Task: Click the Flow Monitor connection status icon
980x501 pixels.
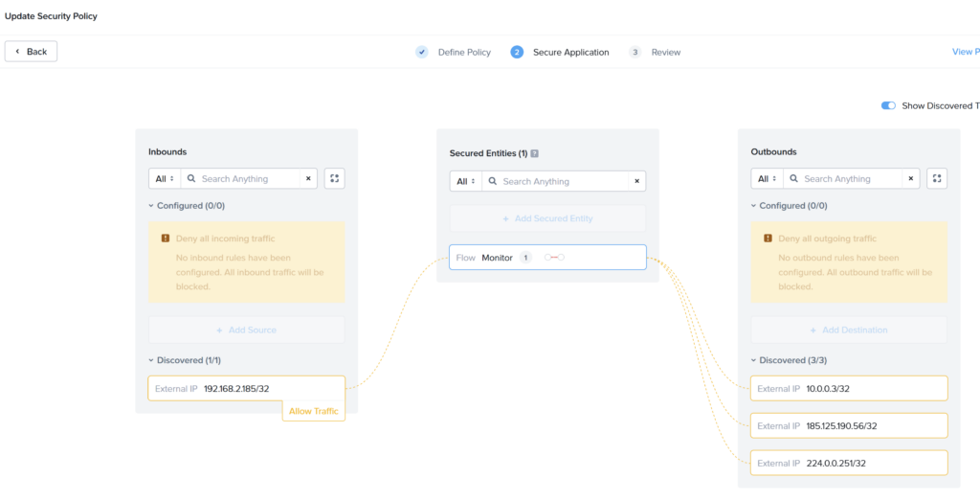Action: pos(554,257)
